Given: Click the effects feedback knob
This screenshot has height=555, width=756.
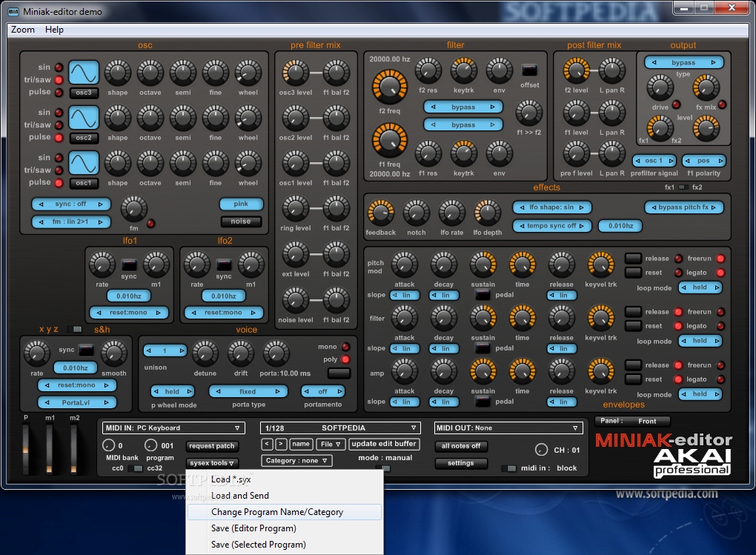Looking at the screenshot, I should 381,213.
